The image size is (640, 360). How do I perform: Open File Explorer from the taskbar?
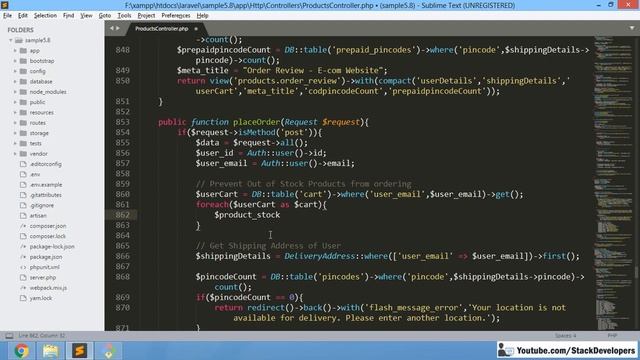pyautogui.click(x=51, y=351)
